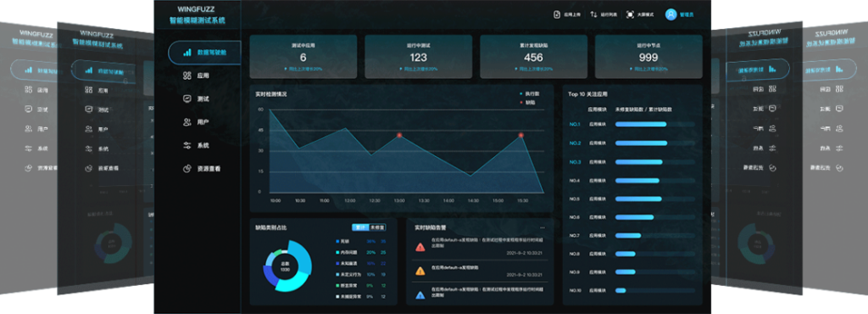The height and width of the screenshot is (314, 868).
Task: Click the legend square beside 断言异常
Action: coord(337,285)
